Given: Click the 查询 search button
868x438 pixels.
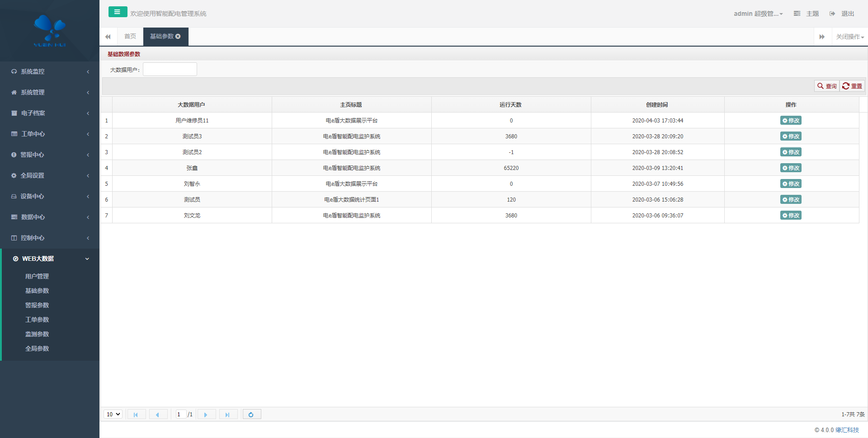Looking at the screenshot, I should tap(827, 86).
